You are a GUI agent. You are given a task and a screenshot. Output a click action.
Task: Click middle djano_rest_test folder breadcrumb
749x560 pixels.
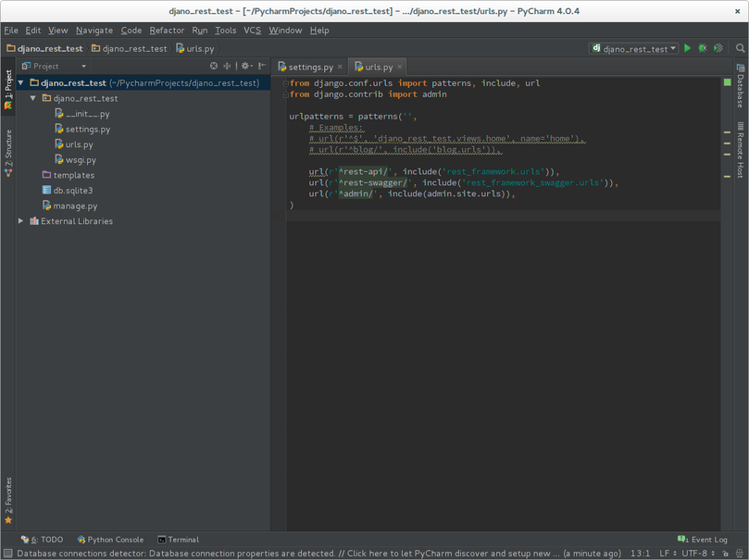click(x=129, y=48)
